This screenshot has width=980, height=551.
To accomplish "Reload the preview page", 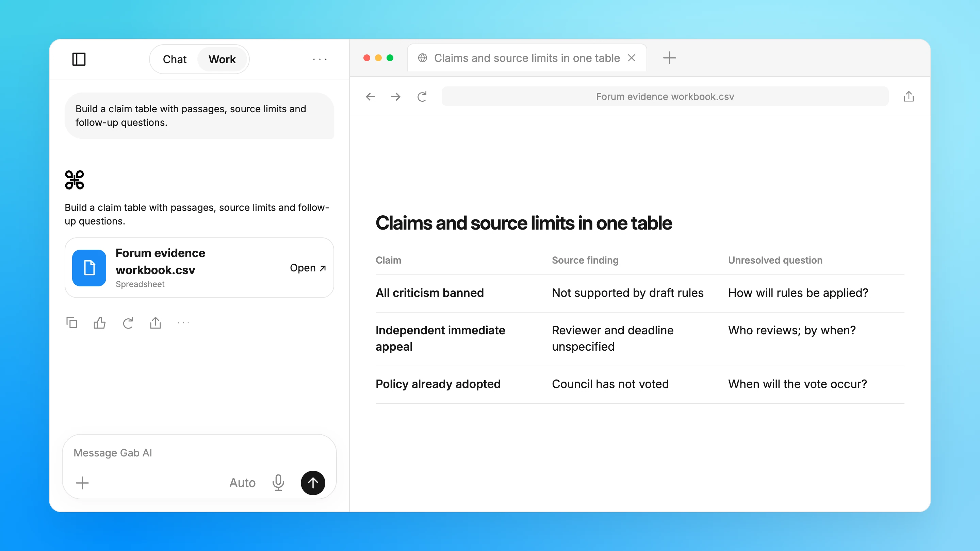I will (422, 97).
